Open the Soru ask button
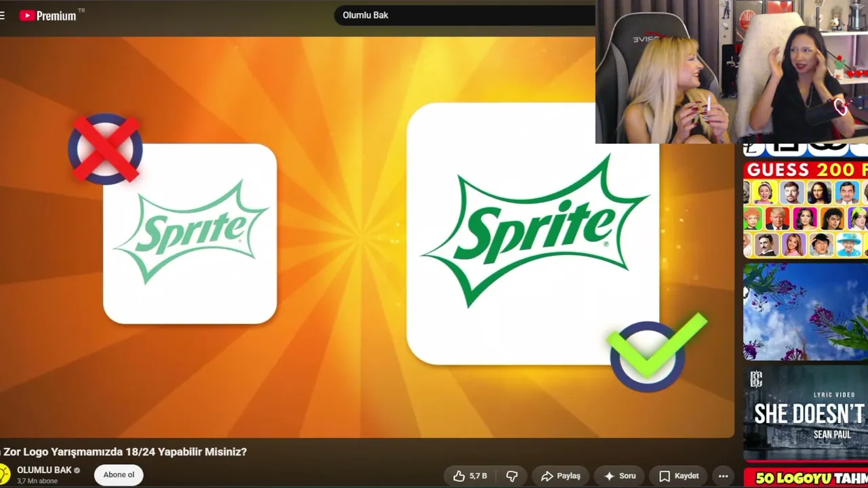The image size is (868, 488). pyautogui.click(x=620, y=476)
